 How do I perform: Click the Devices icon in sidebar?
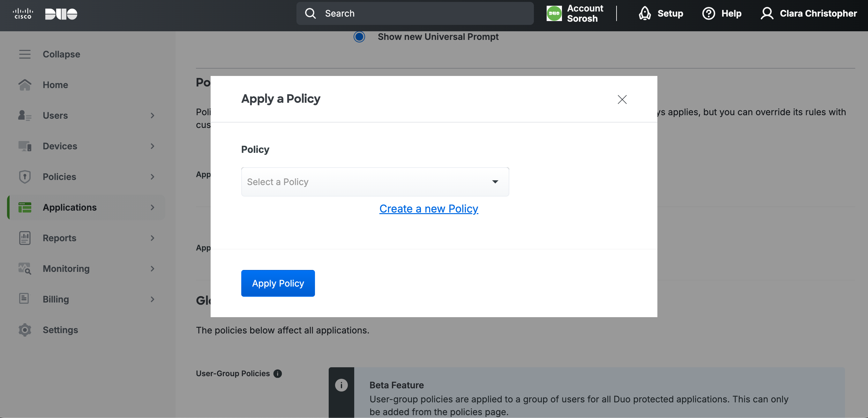click(25, 146)
